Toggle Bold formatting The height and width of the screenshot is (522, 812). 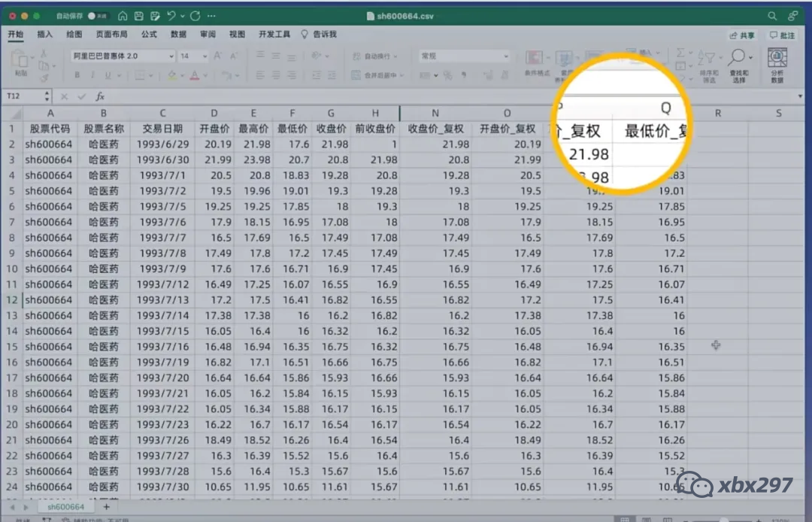tap(77, 75)
